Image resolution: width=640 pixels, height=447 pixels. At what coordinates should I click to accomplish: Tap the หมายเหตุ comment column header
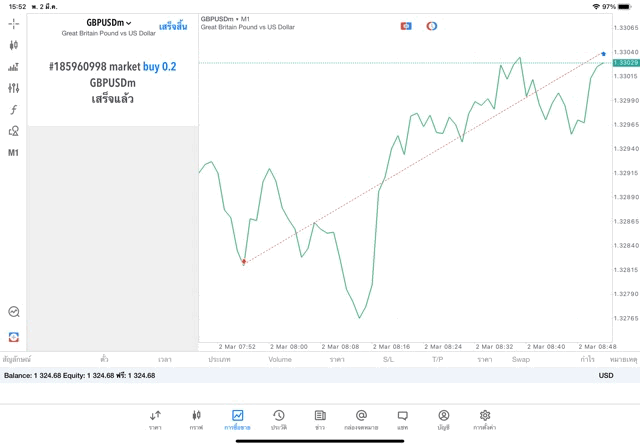click(623, 360)
